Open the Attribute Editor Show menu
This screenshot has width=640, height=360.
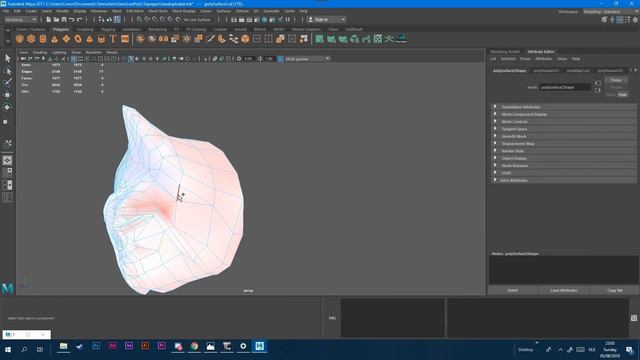(x=562, y=59)
